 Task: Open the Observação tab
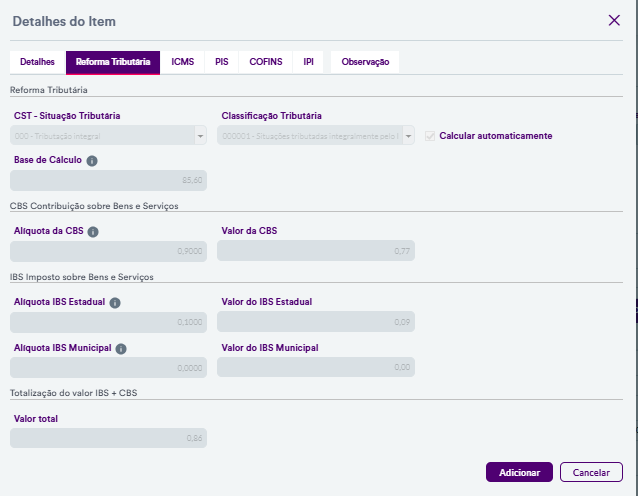pyautogui.click(x=364, y=62)
